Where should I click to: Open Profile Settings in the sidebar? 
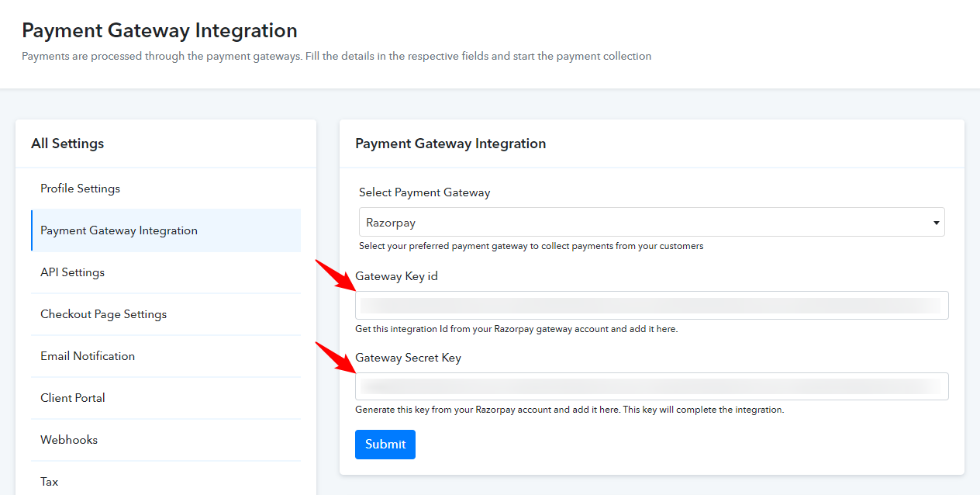81,189
